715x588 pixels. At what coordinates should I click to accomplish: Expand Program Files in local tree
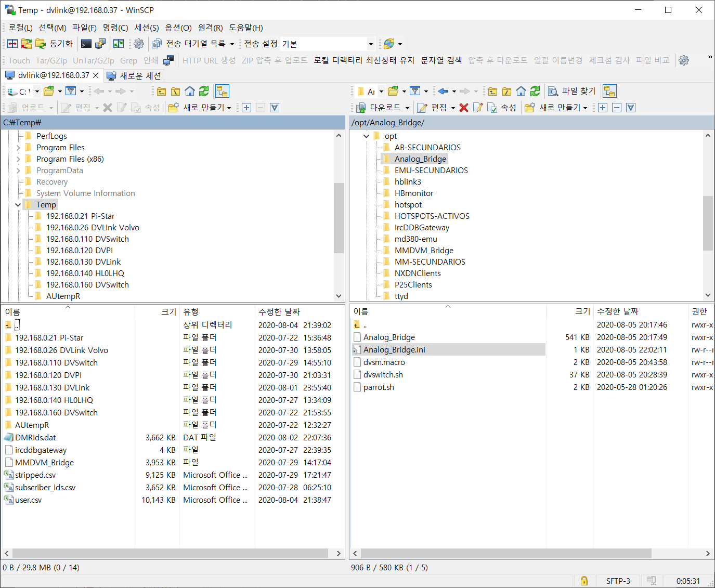pyautogui.click(x=18, y=148)
